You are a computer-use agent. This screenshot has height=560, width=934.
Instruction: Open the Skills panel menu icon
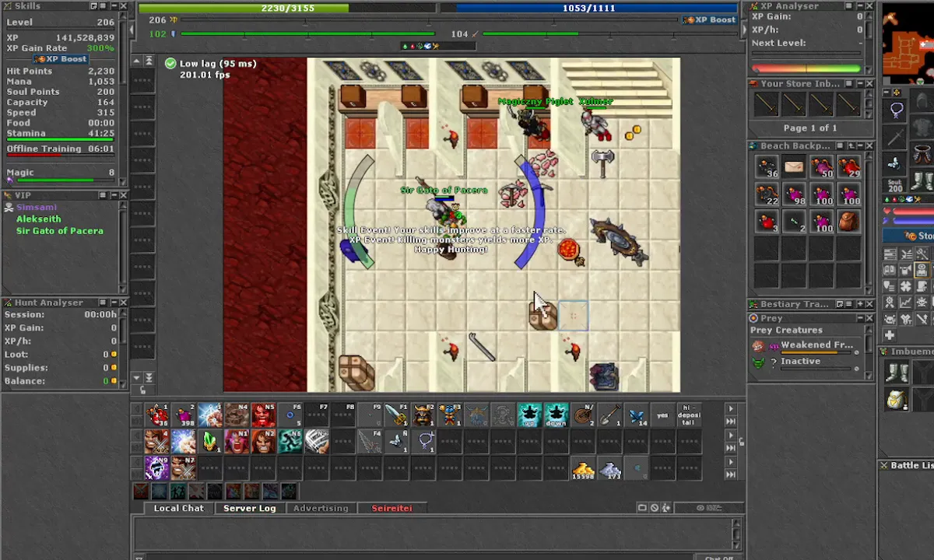click(x=102, y=6)
